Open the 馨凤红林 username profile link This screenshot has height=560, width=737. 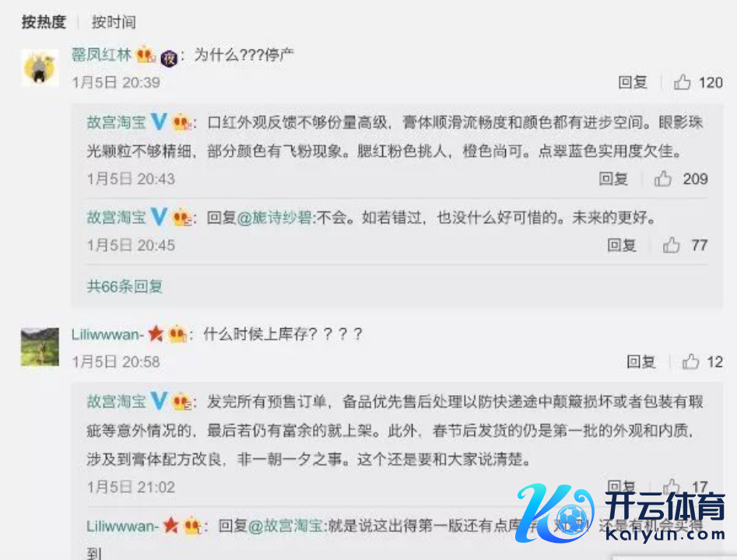[101, 54]
